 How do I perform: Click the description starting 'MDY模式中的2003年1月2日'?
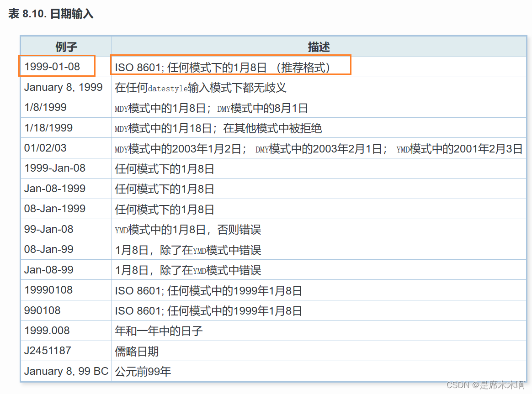tap(319, 149)
